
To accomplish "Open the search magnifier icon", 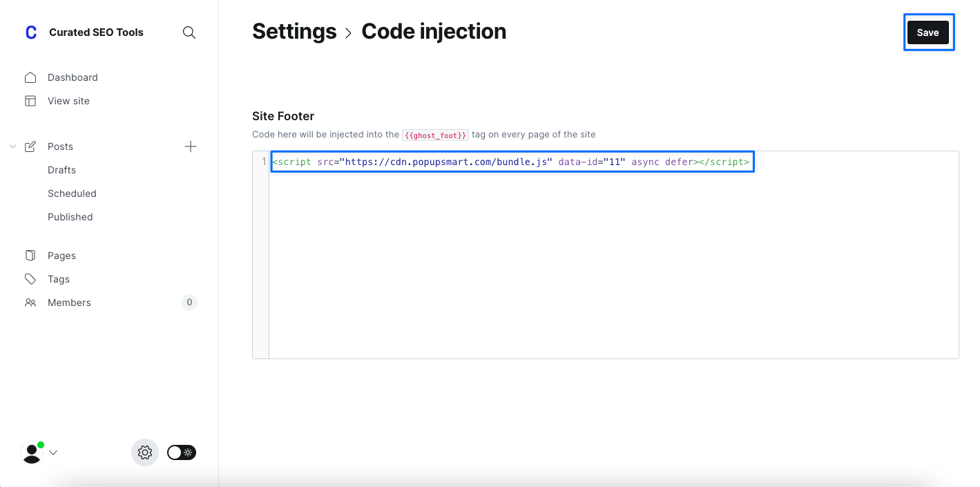I will [x=189, y=32].
